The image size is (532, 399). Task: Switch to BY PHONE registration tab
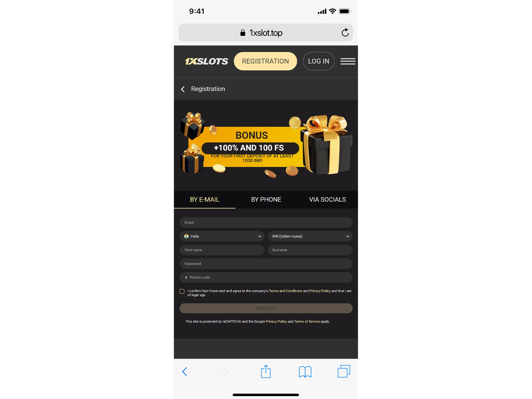click(x=265, y=199)
